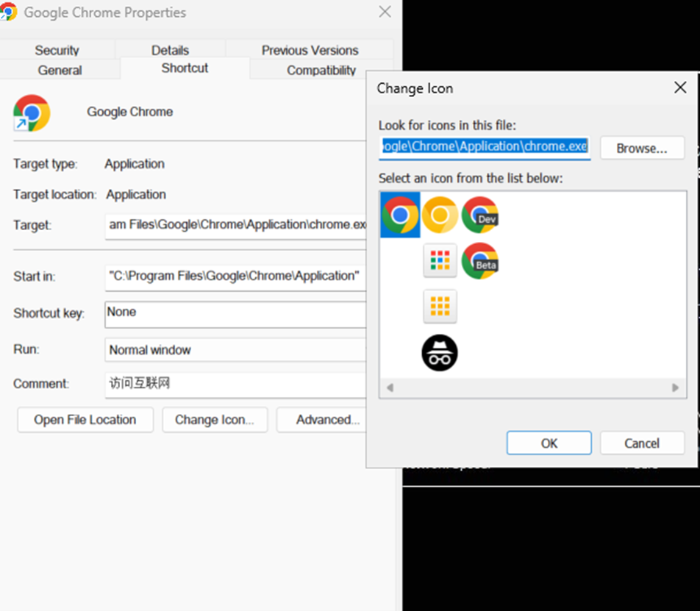Close the Google Chrome Properties window
This screenshot has width=700, height=611.
tap(385, 12)
